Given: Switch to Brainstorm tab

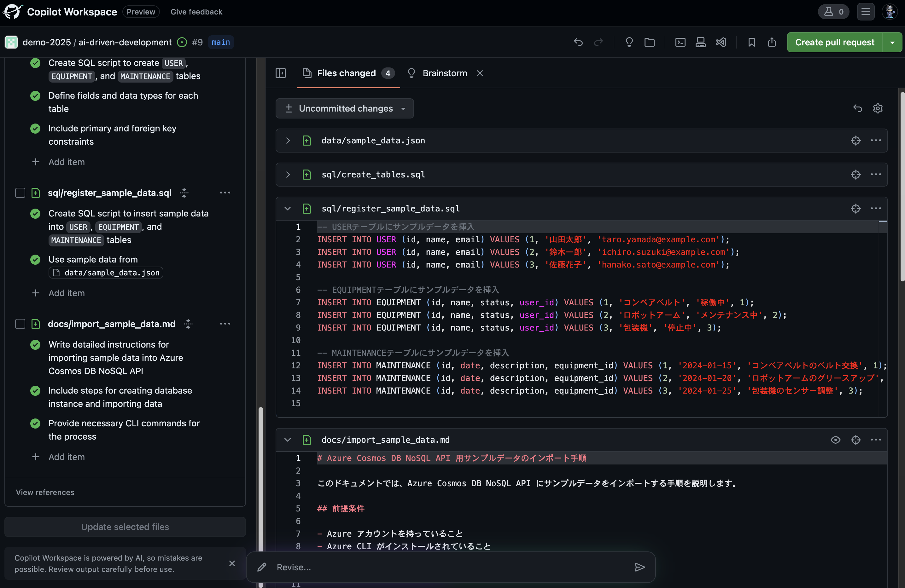Looking at the screenshot, I should [x=437, y=73].
